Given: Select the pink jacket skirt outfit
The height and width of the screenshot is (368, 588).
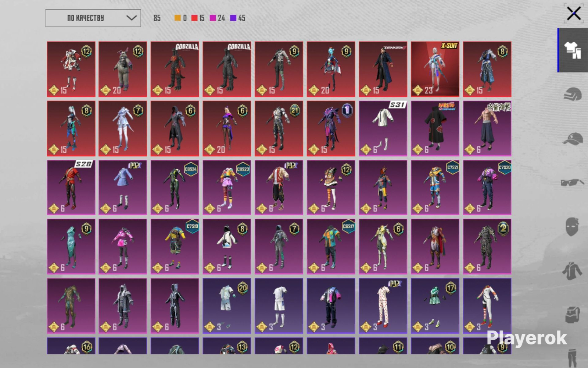Looking at the screenshot, I should tap(123, 247).
